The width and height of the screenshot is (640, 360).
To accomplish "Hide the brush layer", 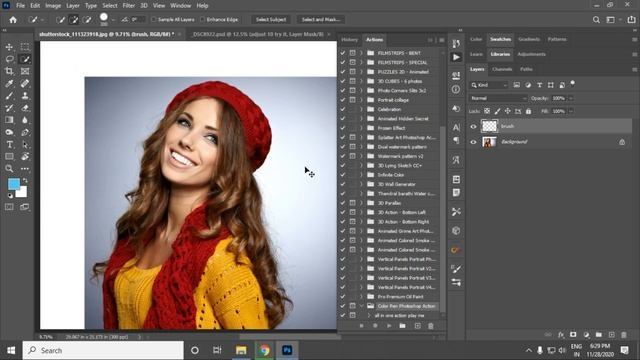I will (x=473, y=127).
